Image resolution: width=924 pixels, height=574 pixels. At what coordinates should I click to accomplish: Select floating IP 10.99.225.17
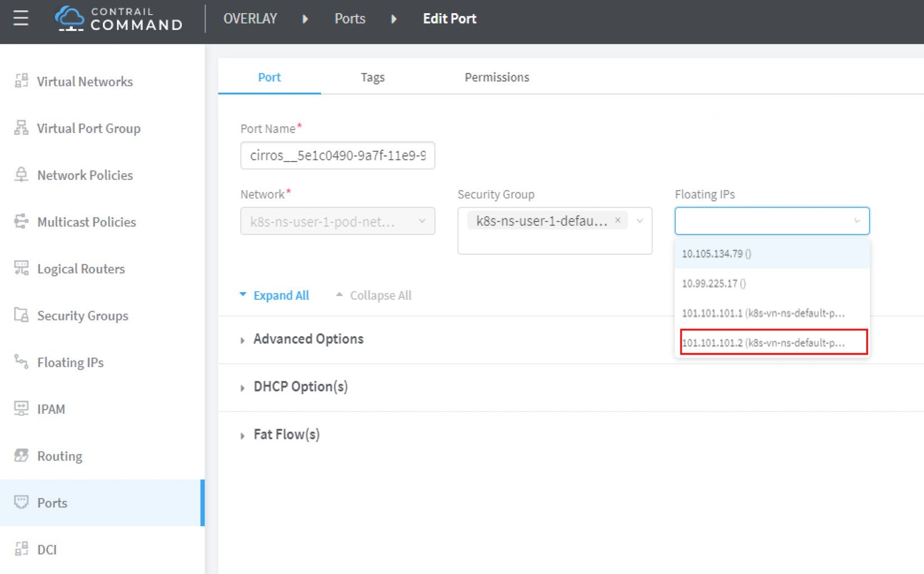click(772, 283)
